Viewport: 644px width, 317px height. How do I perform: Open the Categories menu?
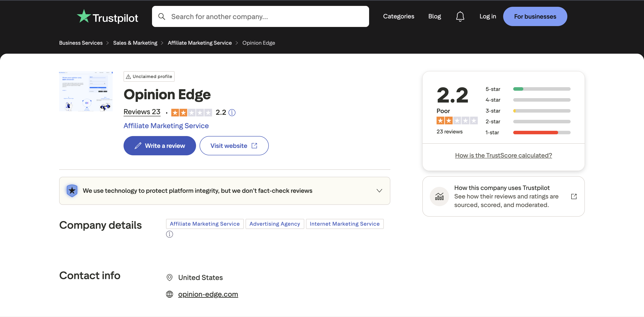coord(398,16)
